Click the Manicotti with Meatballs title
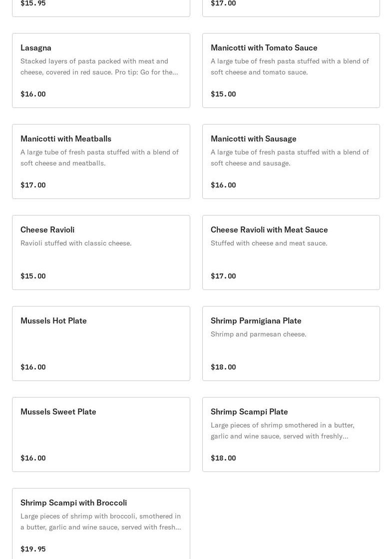 tap(66, 138)
